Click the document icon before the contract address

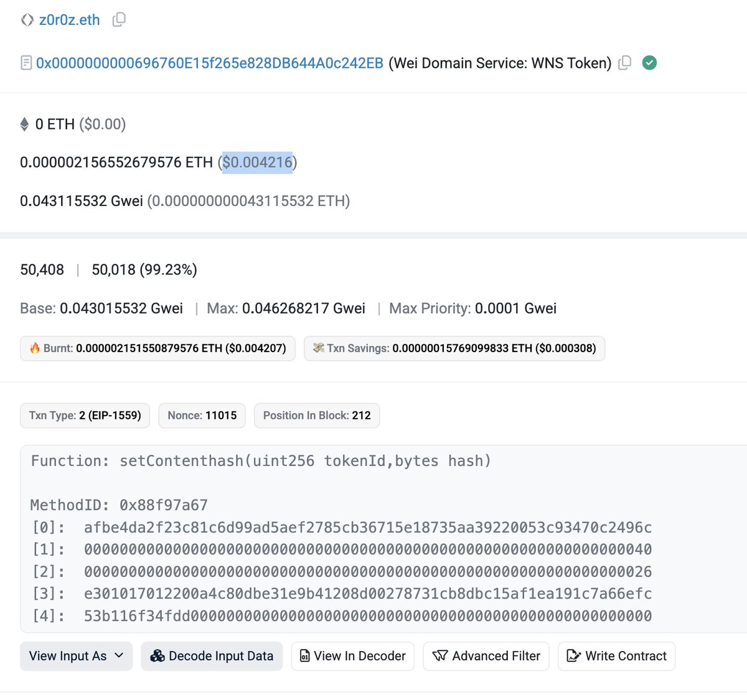point(26,63)
